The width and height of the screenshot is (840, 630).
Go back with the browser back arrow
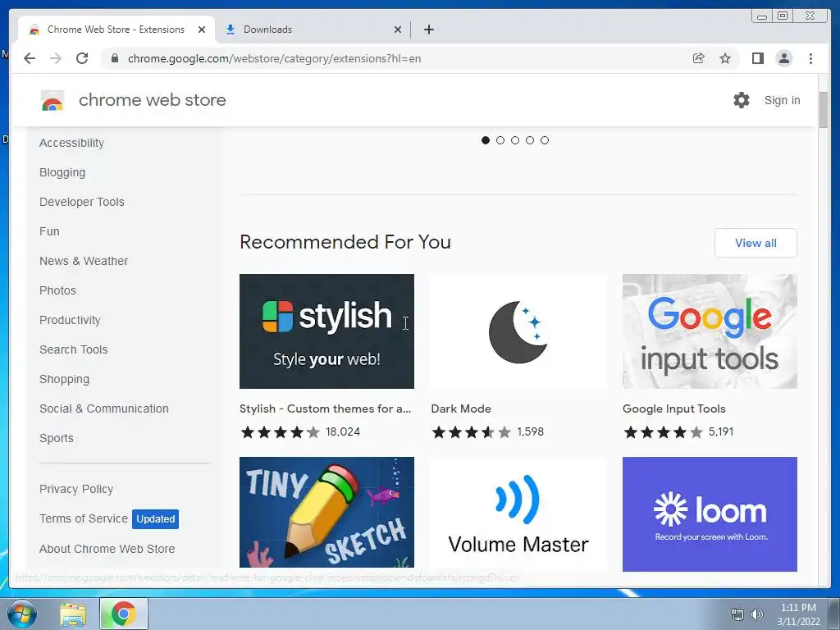click(30, 58)
